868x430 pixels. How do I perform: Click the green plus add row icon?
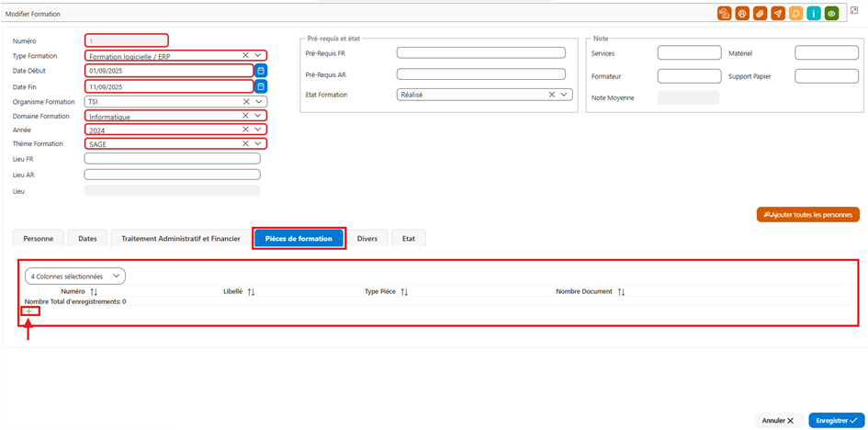[28, 311]
